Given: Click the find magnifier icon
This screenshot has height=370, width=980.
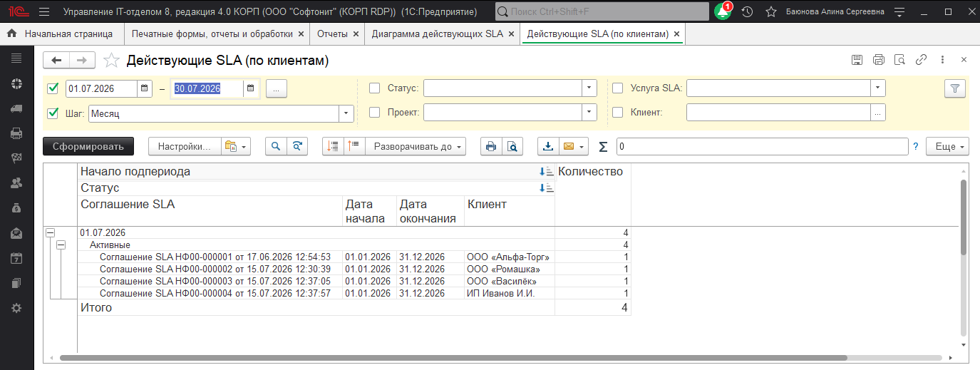Looking at the screenshot, I should [276, 146].
